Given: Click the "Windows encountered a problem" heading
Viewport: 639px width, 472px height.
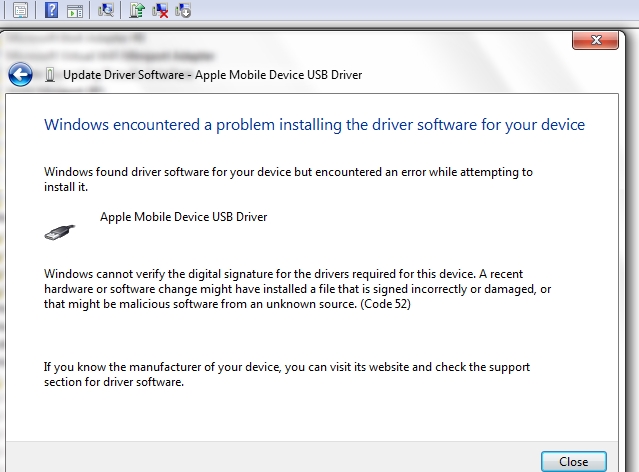Looking at the screenshot, I should 314,125.
